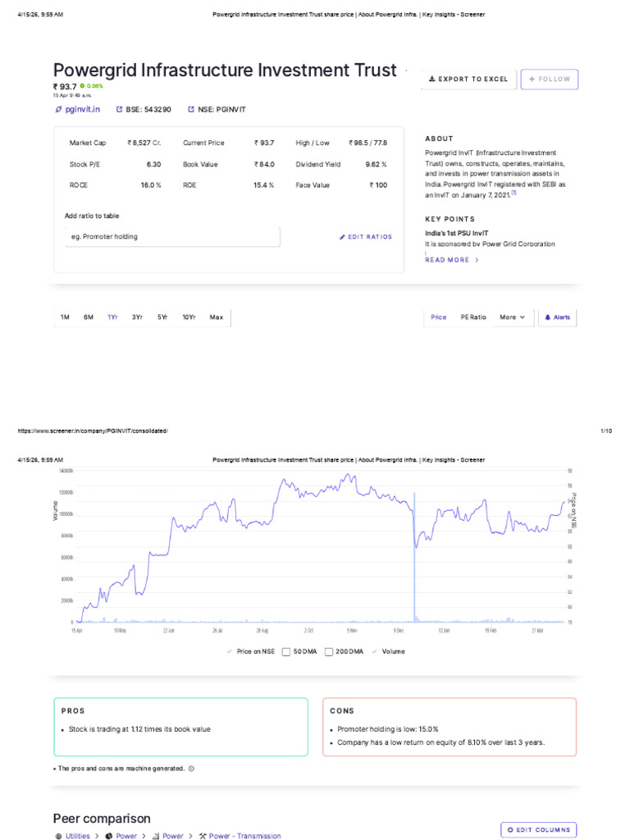Click the pencil icon next to Edit Ratios

click(342, 237)
